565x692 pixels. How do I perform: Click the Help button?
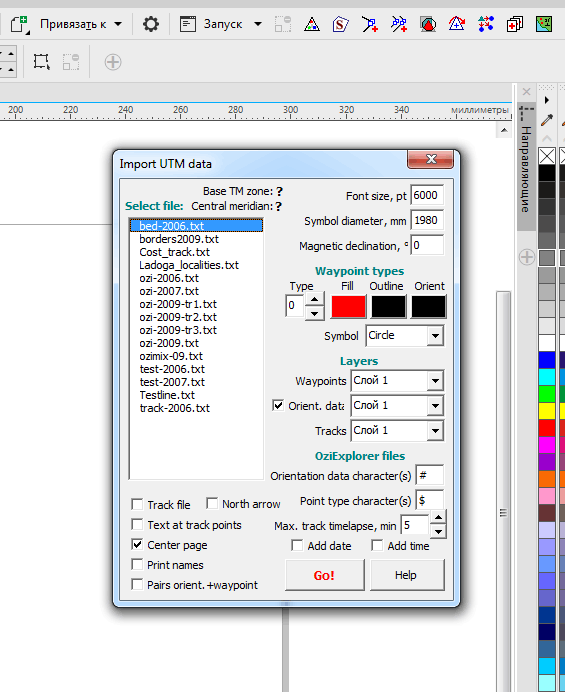tap(407, 575)
